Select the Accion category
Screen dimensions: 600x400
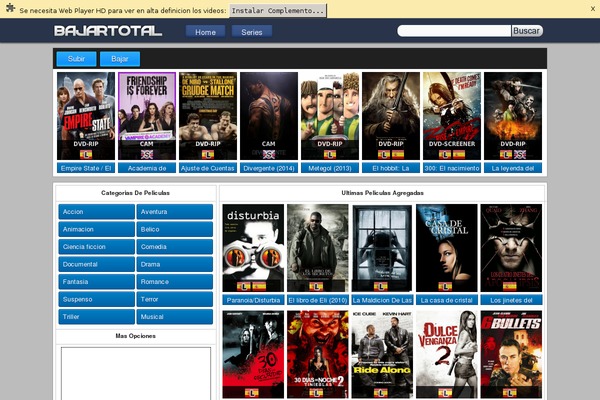[96, 212]
